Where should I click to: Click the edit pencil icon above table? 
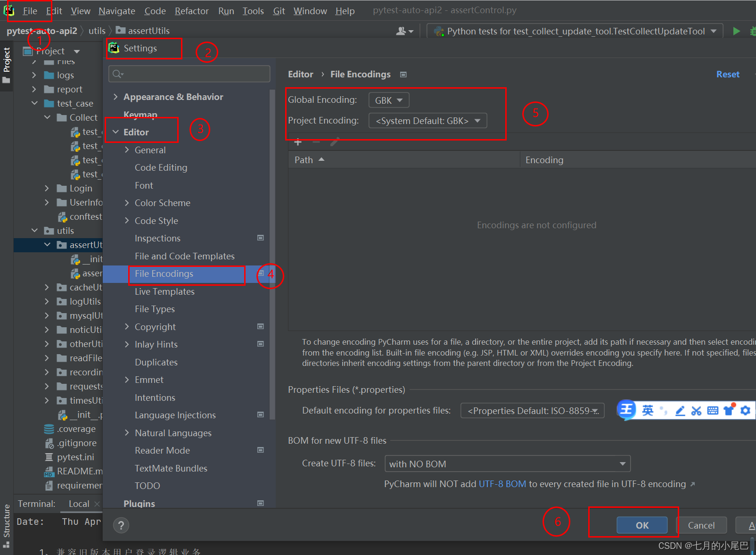[x=335, y=142]
